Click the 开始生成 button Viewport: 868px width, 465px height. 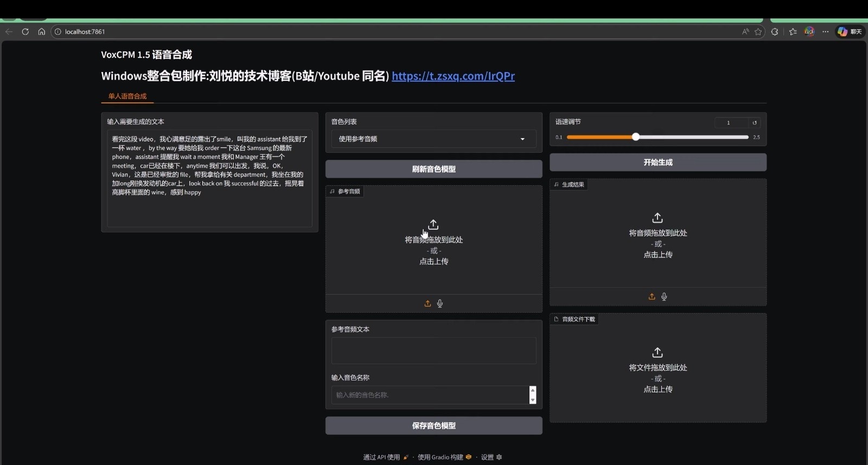tap(658, 162)
